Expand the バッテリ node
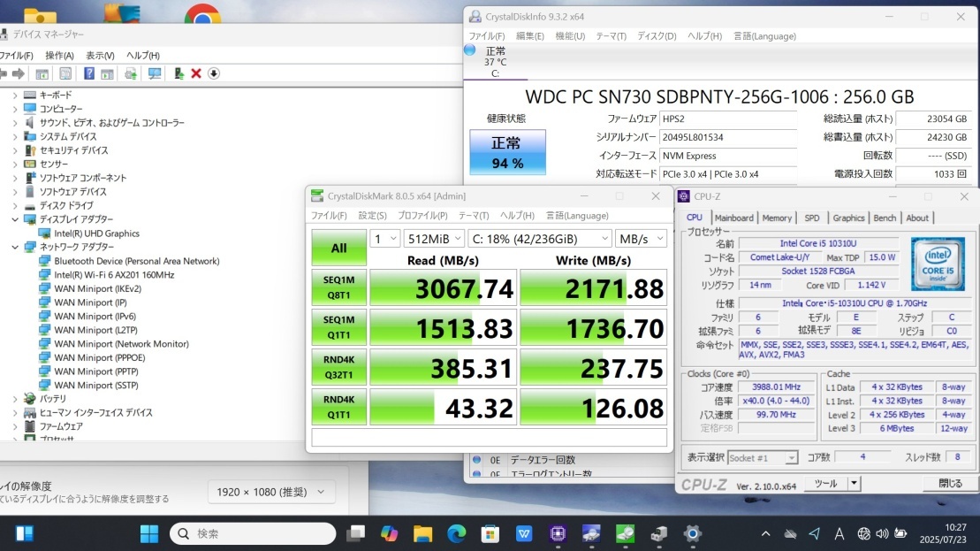 click(x=15, y=398)
